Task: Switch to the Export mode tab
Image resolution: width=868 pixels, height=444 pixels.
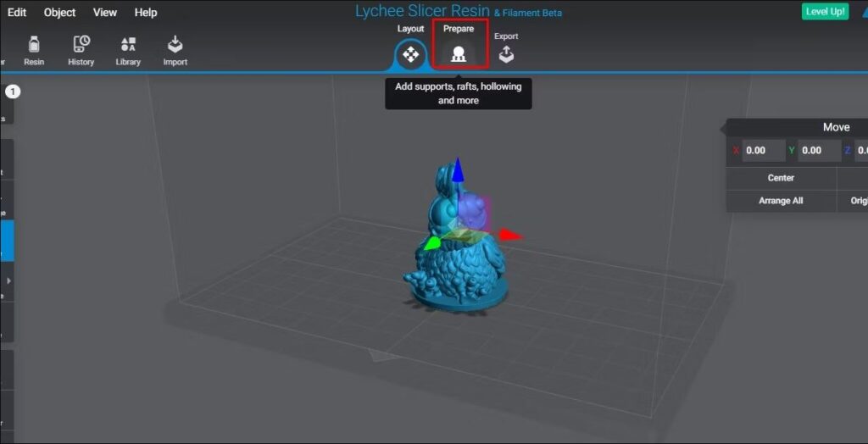Action: coord(506,47)
